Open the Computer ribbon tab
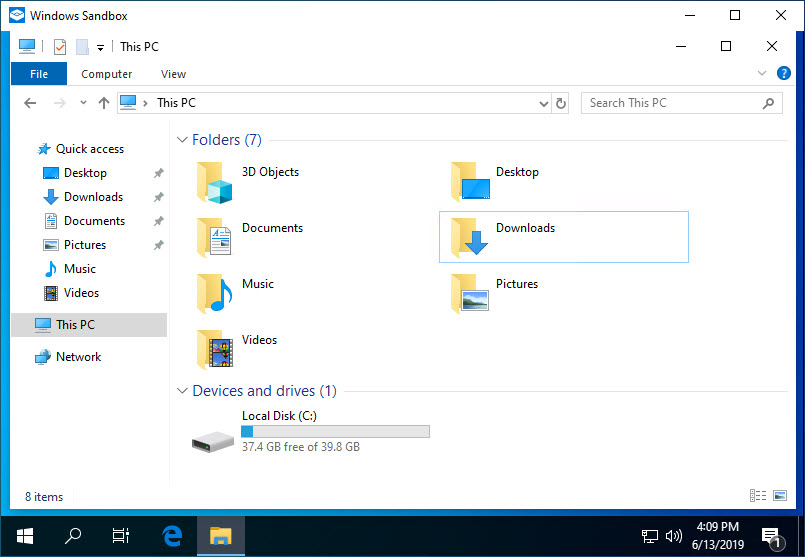This screenshot has width=805, height=557. pos(106,74)
